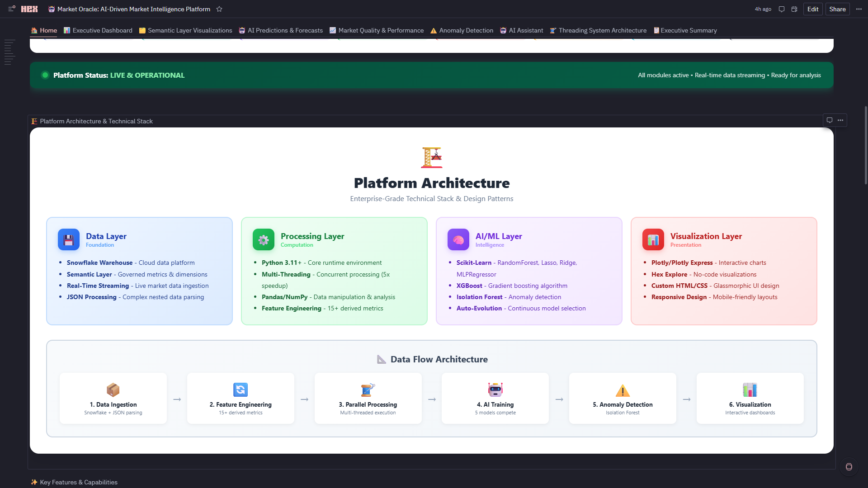Open the scheduled runs calendar icon
868x488 pixels.
[794, 9]
